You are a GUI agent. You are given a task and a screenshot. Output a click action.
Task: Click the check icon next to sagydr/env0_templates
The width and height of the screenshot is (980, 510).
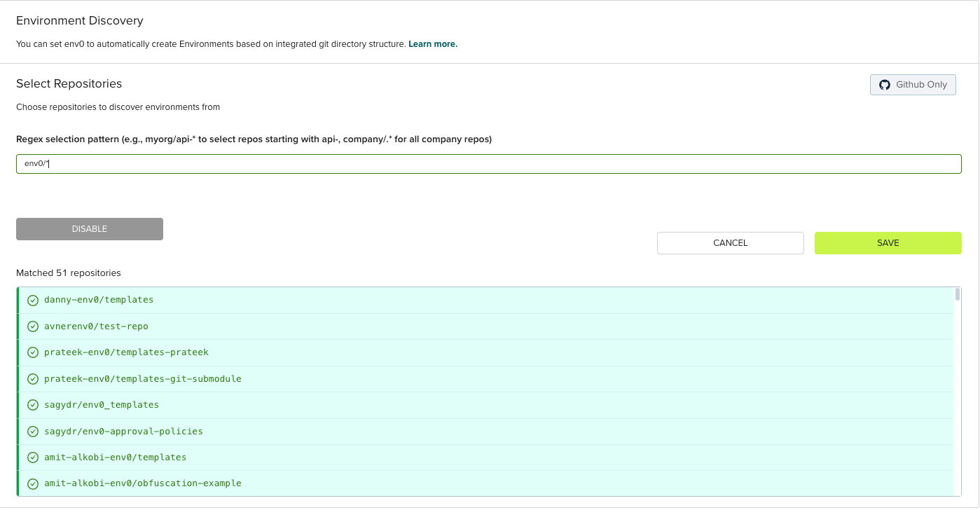point(32,404)
